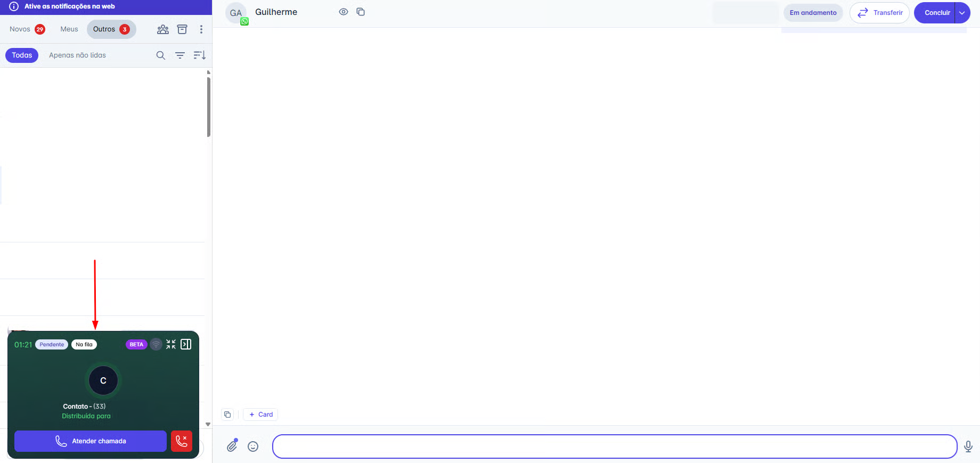
Task: Toggle the eye icon next to Guilherme
Action: (x=344, y=12)
